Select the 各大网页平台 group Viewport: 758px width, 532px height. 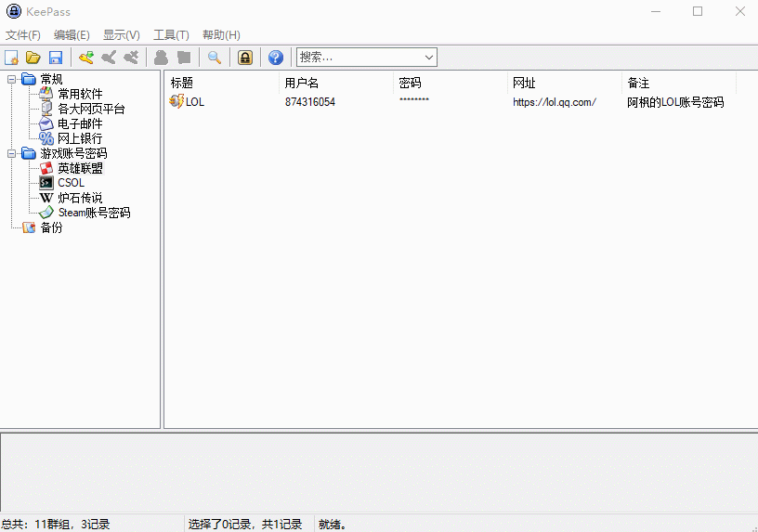(91, 109)
